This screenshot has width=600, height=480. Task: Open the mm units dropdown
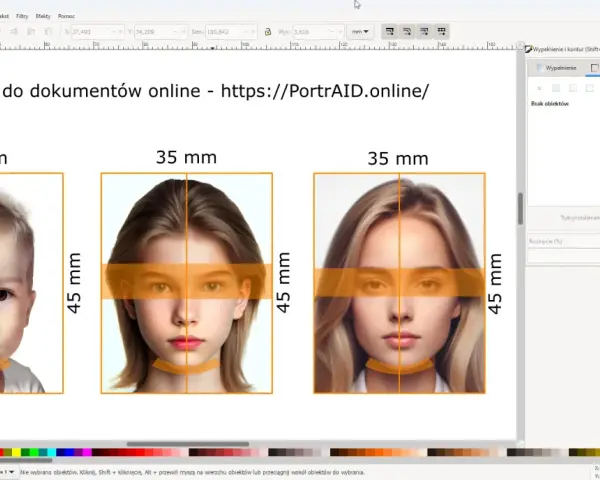coord(360,31)
